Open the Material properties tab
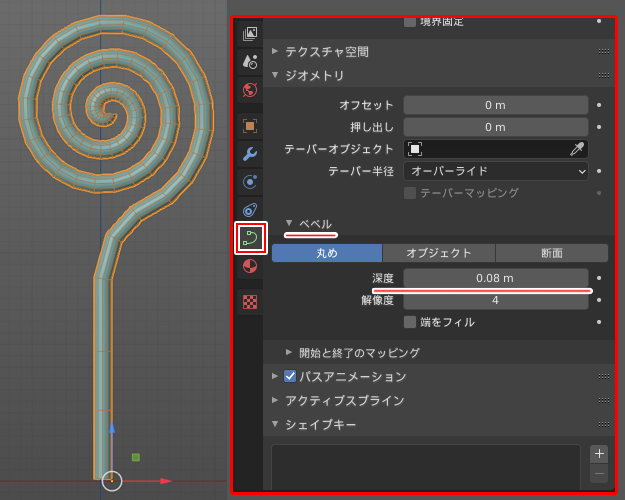Image resolution: width=625 pixels, height=500 pixels. click(250, 266)
